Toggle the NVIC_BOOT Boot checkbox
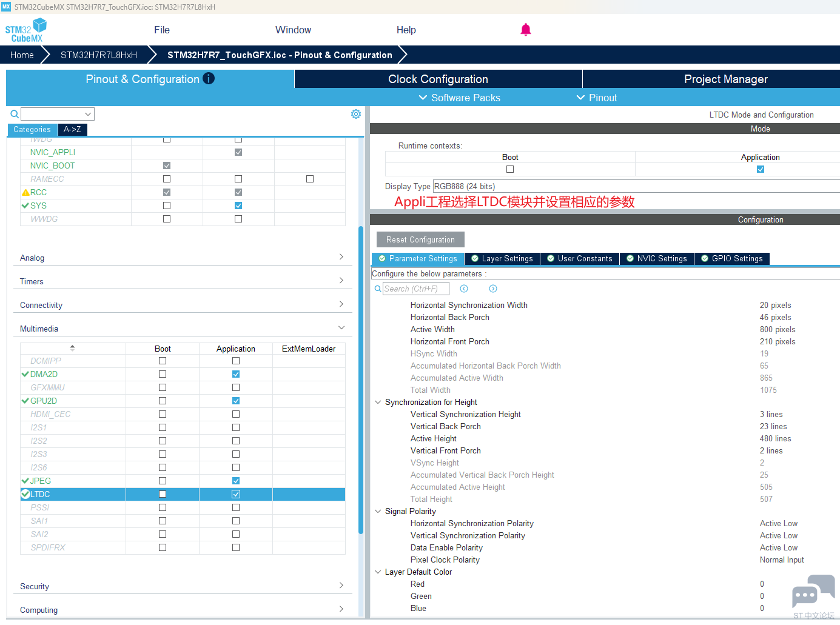The width and height of the screenshot is (840, 625). [x=167, y=165]
